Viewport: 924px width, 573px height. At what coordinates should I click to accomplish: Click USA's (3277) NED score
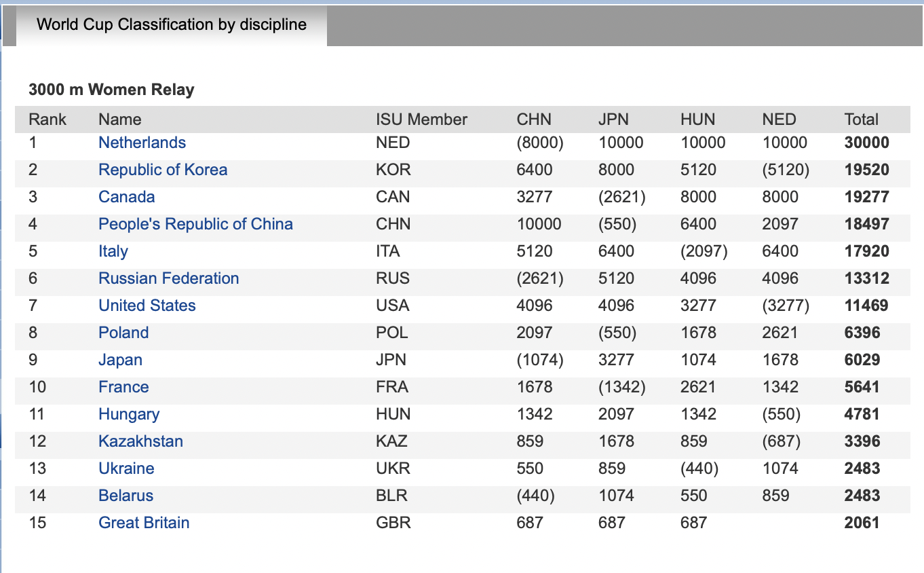point(786,306)
